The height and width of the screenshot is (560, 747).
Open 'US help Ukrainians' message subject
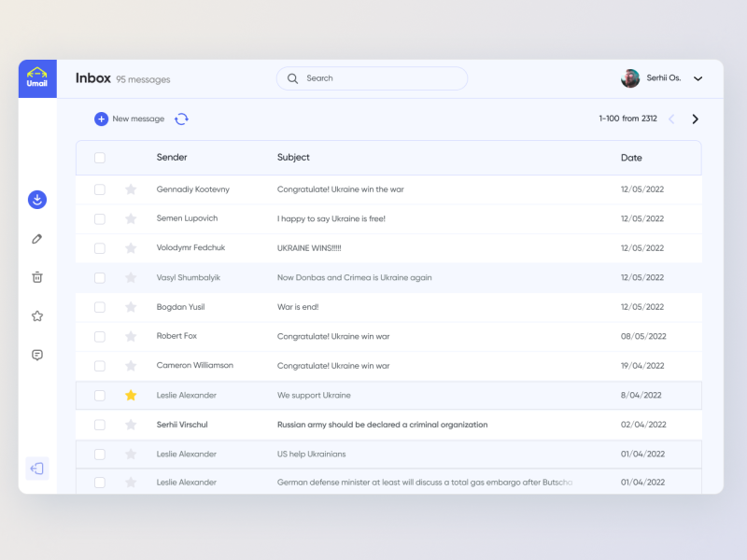point(312,455)
